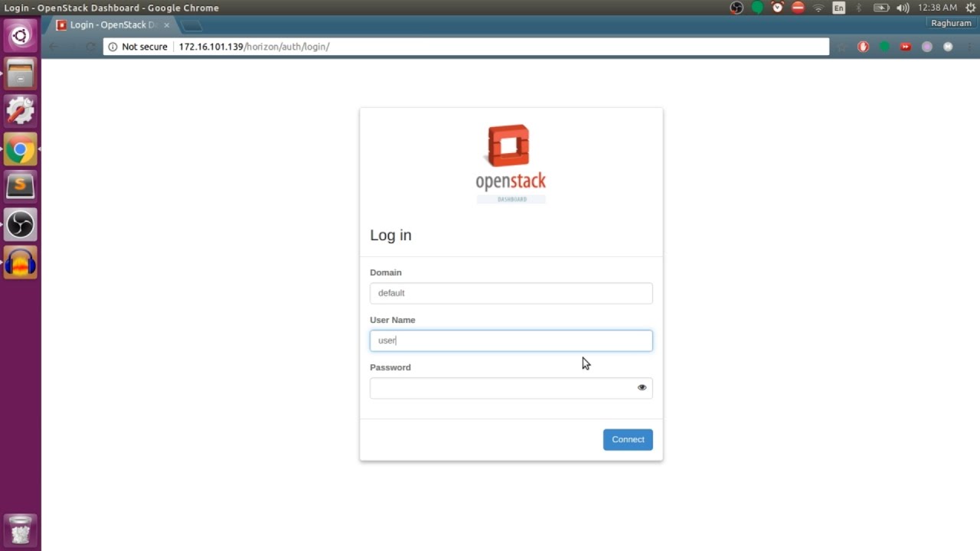
Task: Click the grey round extension icon
Action: click(x=948, y=47)
